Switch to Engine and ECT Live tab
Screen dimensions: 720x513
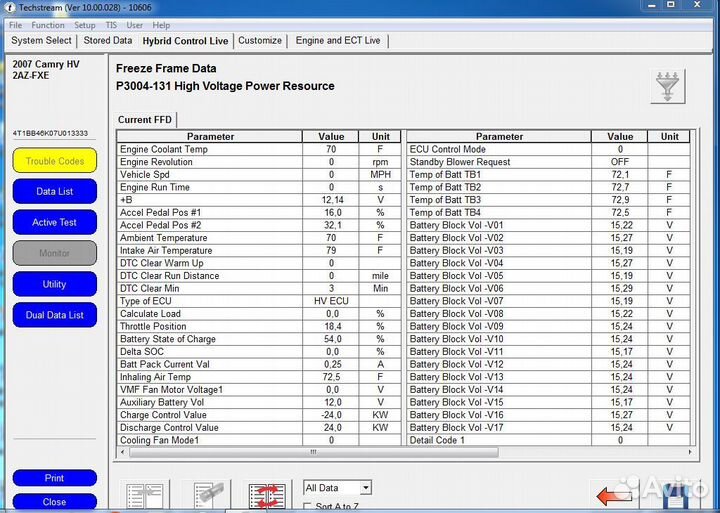(x=338, y=41)
